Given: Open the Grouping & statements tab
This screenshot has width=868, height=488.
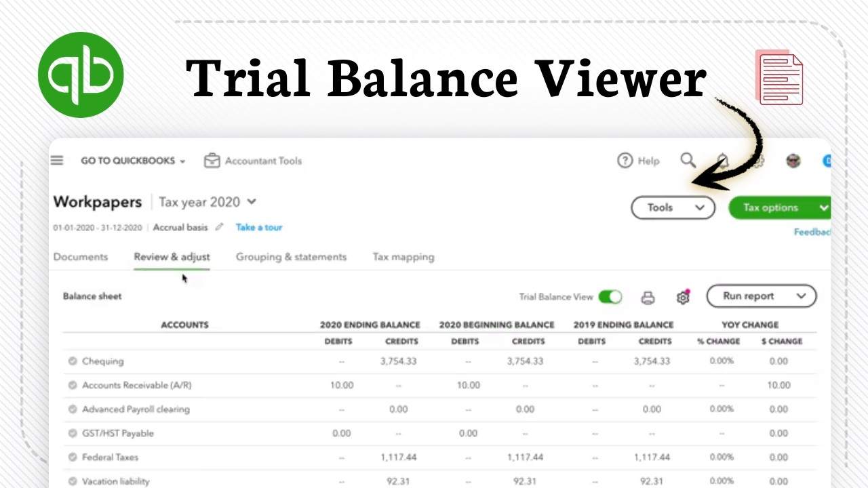Looking at the screenshot, I should [291, 257].
